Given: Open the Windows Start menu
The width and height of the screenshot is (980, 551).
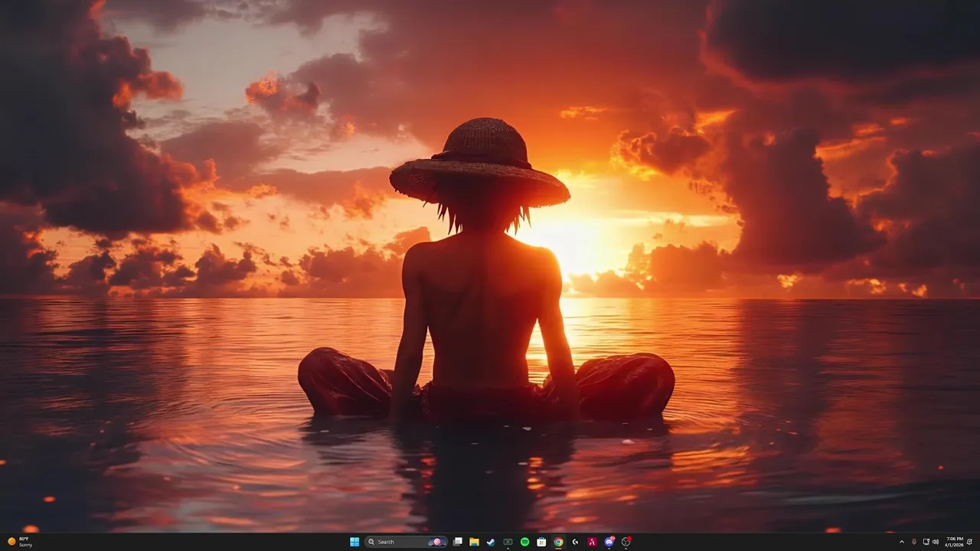Looking at the screenshot, I should [x=354, y=542].
